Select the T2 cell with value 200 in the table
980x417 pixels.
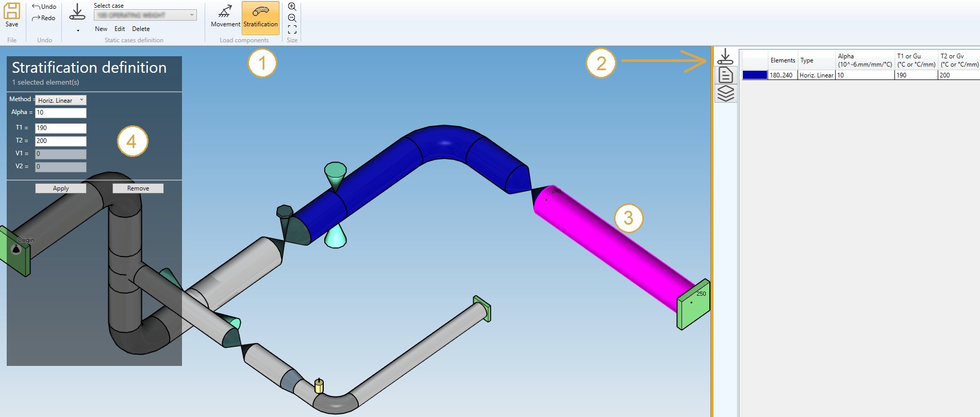coord(959,75)
